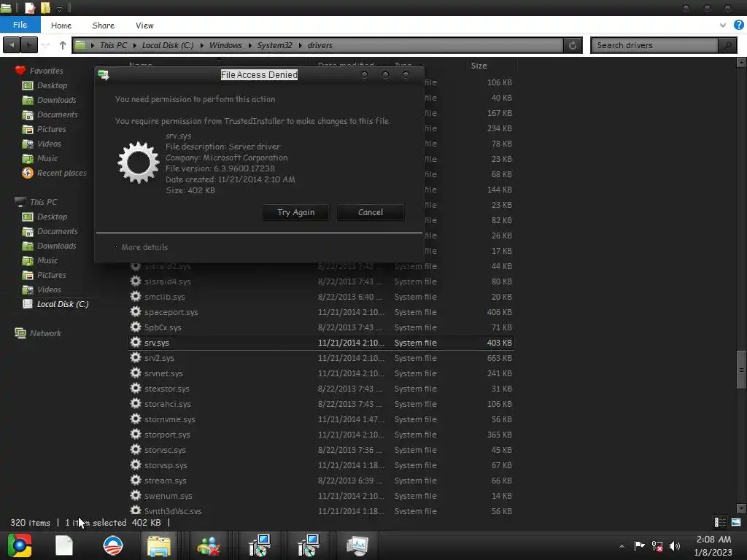Switch to the Share ribbon tab

click(x=104, y=26)
